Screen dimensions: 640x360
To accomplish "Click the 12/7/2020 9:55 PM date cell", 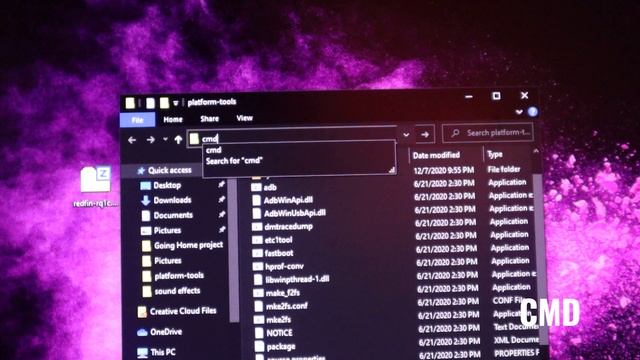I will click(444, 171).
